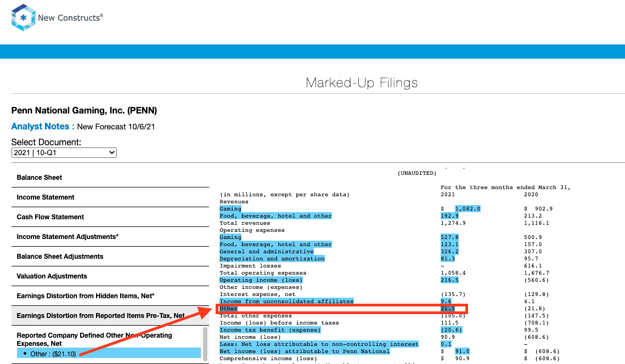625x364 pixels.
Task: Click the sidebar list scrollbar
Action: (x=205, y=344)
